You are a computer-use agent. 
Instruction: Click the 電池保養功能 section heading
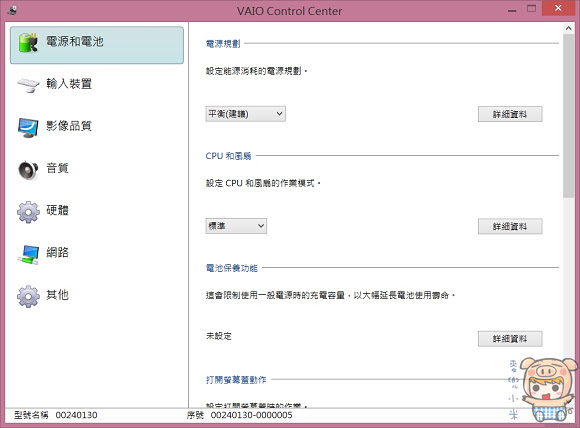click(x=232, y=268)
